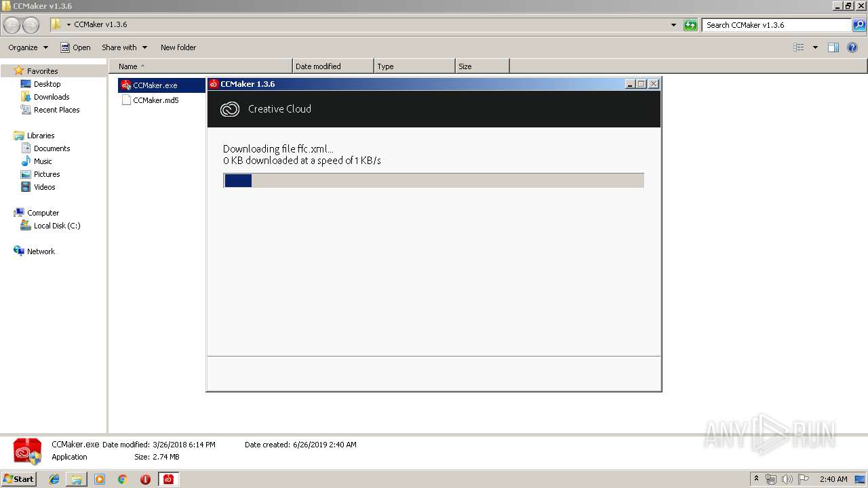The width and height of the screenshot is (868, 488).
Task: Click the Size: 2.74 MB detail
Action: coord(157,457)
